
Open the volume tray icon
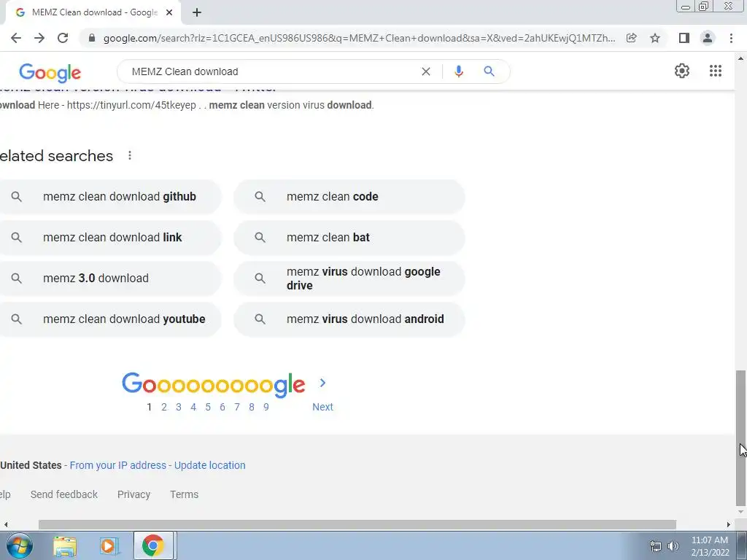[673, 546]
